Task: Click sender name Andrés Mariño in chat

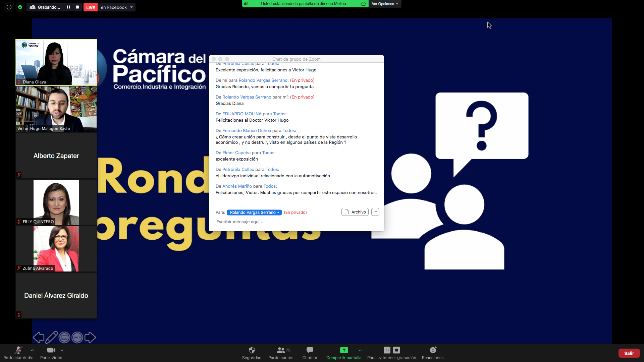Action: click(237, 186)
